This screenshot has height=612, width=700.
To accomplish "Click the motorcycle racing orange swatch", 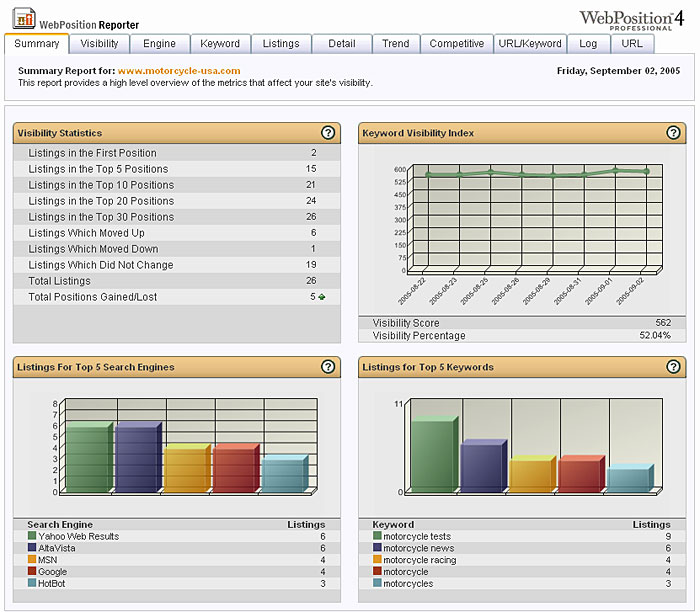I will click(377, 559).
